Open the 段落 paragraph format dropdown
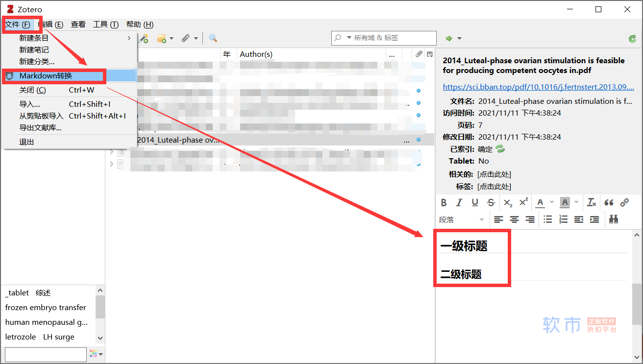Image resolution: width=643 pixels, height=364 pixels. click(462, 219)
